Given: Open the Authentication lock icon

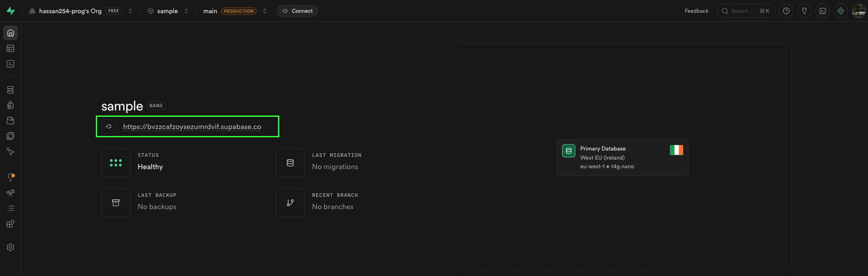Looking at the screenshot, I should click(10, 105).
